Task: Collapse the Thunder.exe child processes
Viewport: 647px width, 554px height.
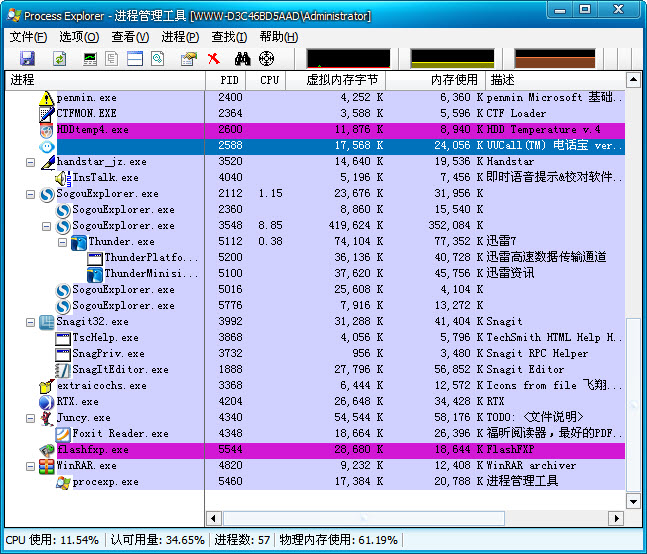Action: [62, 242]
